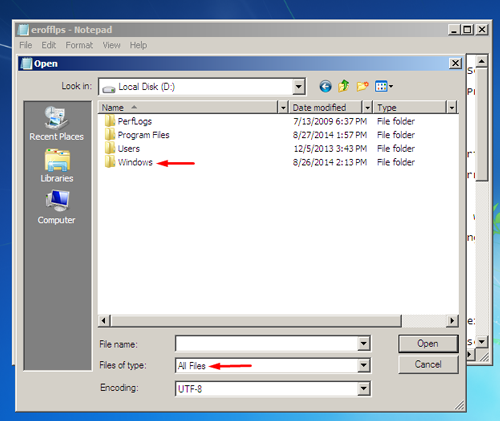Select the Users folder name
This screenshot has height=421, width=500.
click(128, 149)
